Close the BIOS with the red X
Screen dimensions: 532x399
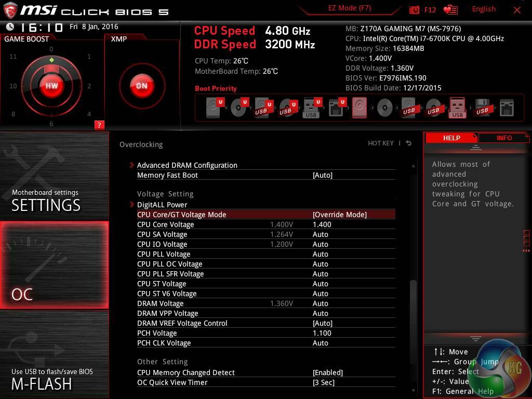[517, 10]
